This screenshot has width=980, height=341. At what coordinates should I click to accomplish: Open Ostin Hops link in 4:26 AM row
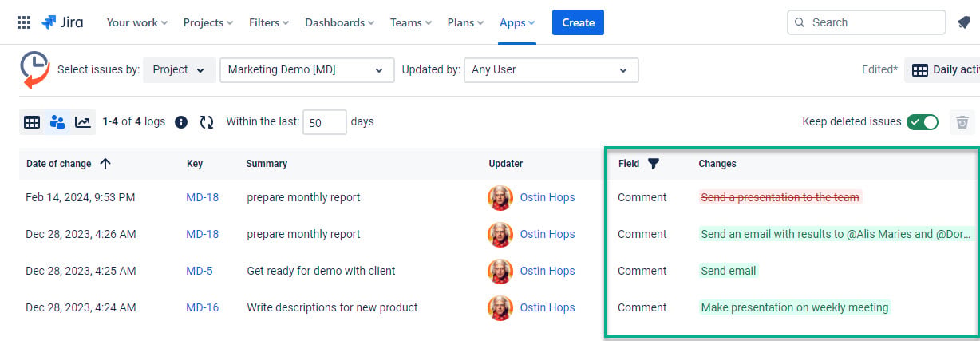coord(547,234)
